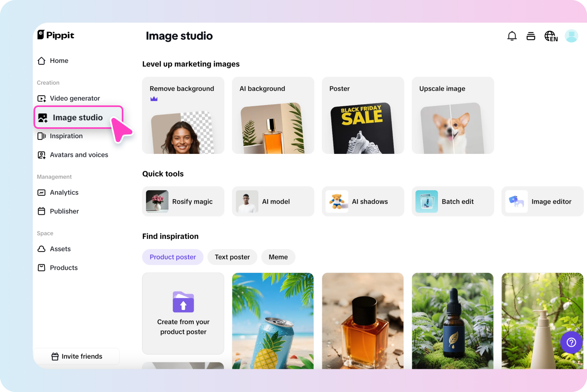The width and height of the screenshot is (587, 392).
Task: Click your profile avatar
Action: coord(571,36)
